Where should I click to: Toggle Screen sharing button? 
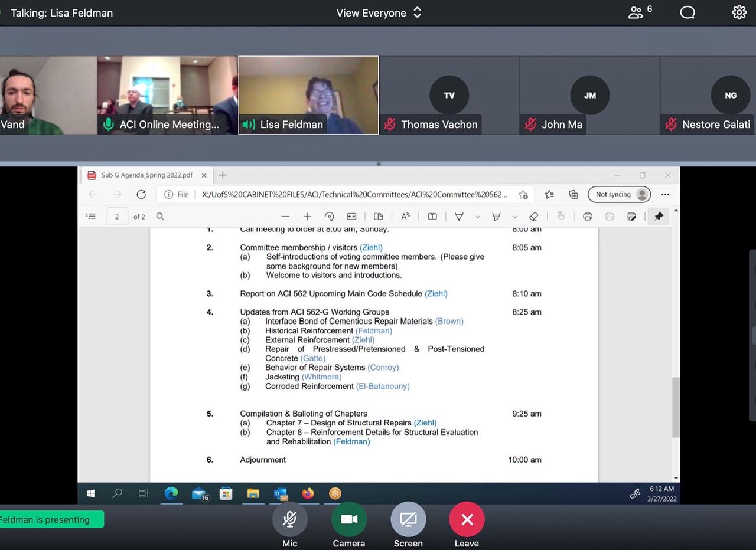coord(408,519)
